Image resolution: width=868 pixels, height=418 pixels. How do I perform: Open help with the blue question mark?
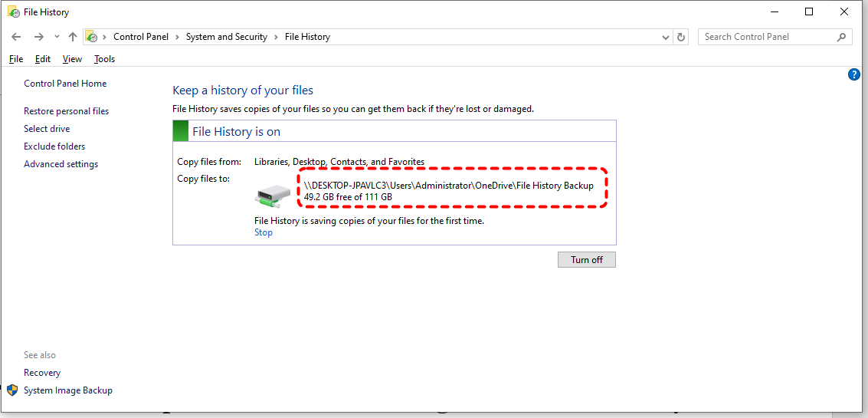pyautogui.click(x=854, y=75)
